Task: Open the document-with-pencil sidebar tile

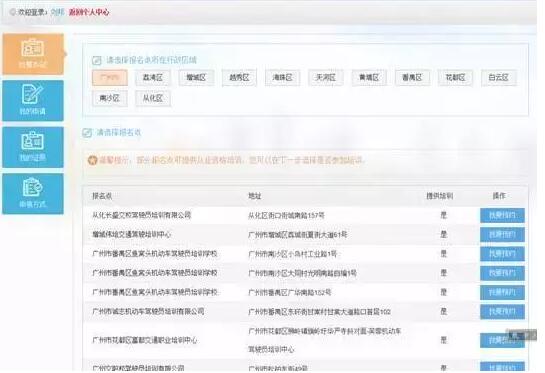Action: [33, 101]
